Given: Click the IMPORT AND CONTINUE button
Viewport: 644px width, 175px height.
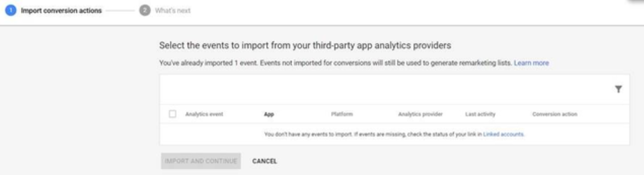Looking at the screenshot, I should (201, 161).
